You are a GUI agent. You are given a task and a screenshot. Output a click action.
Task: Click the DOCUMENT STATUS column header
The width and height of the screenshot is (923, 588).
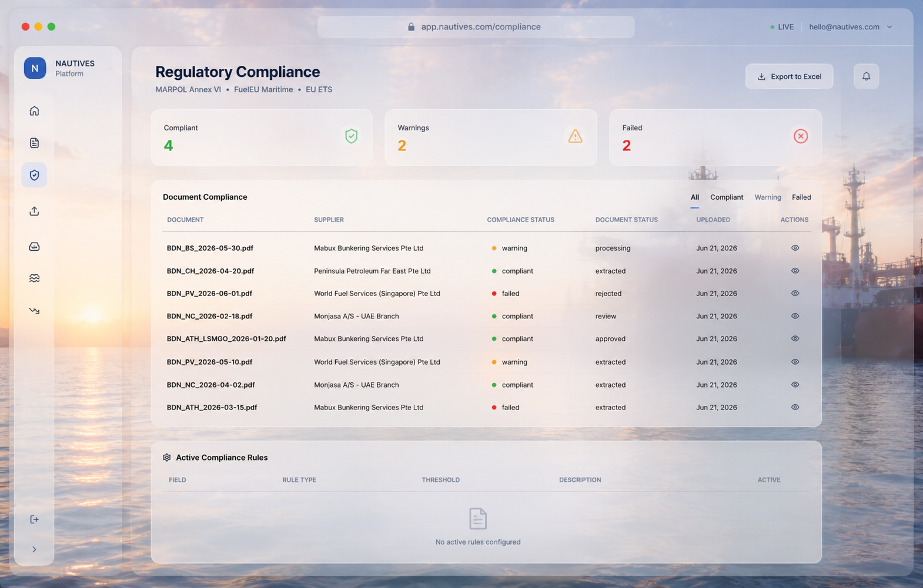[626, 220]
